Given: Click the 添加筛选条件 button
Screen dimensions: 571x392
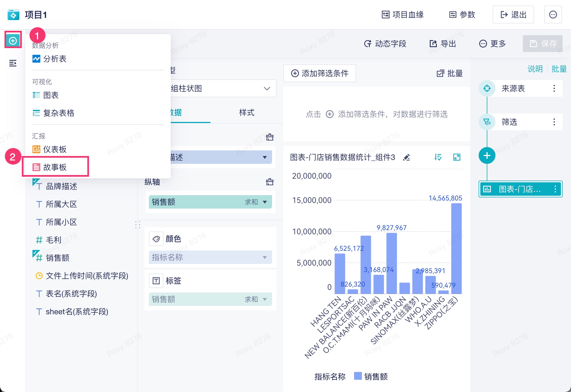Looking at the screenshot, I should (320, 74).
